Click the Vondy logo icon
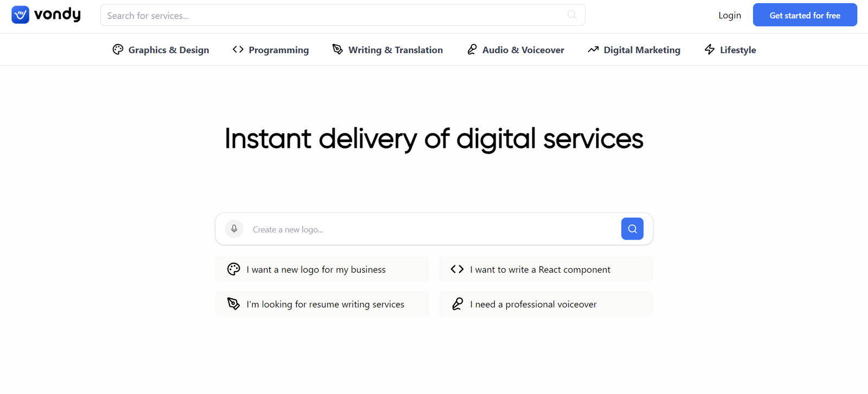Screen dimensions: 868x394 (20, 15)
